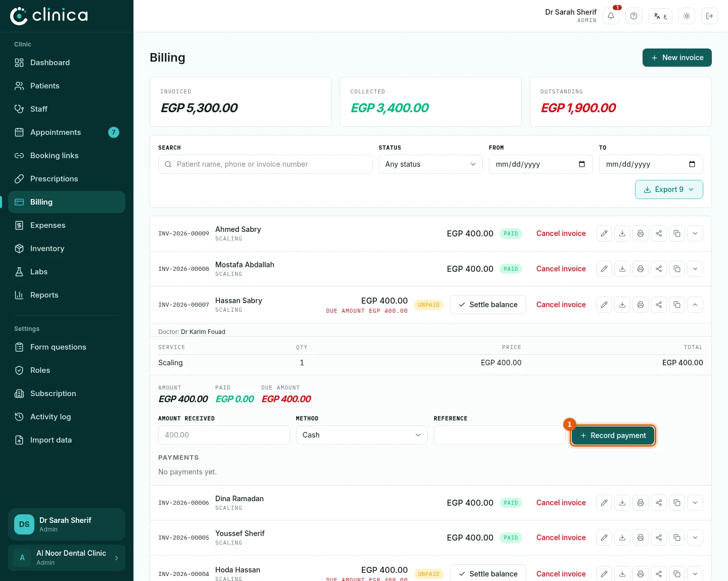
Task: Edit invoice INV-2026-00009 for Ahmed Sabry
Action: pyautogui.click(x=604, y=233)
